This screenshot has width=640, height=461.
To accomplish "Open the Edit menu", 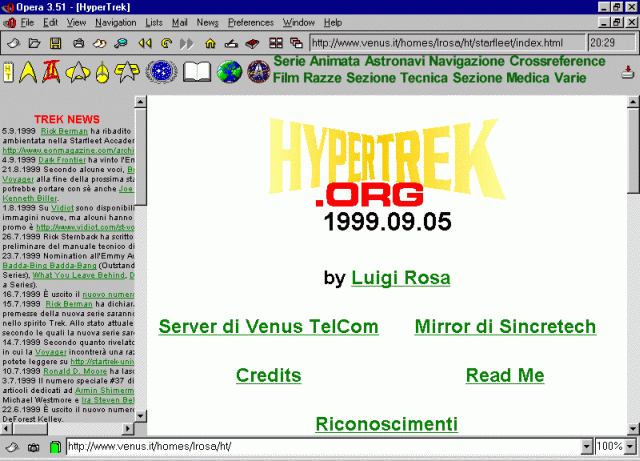I will tap(51, 22).
